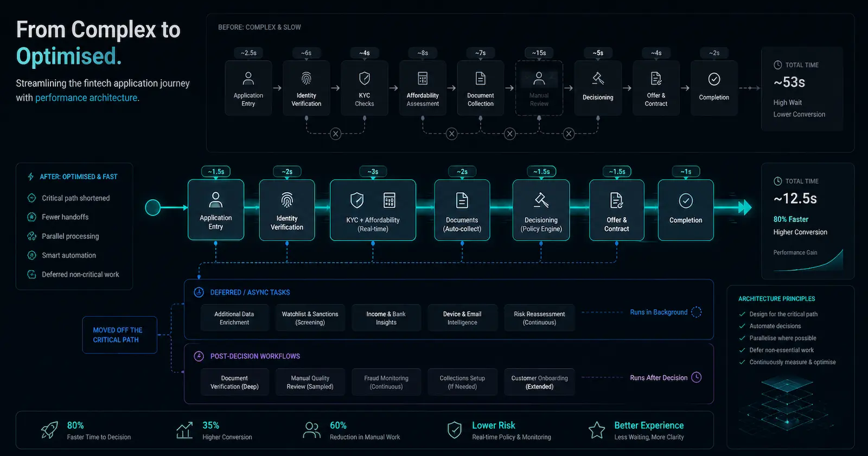
Task: Click the lightning icon next to After: Optimised & Fast
Action: (31, 176)
